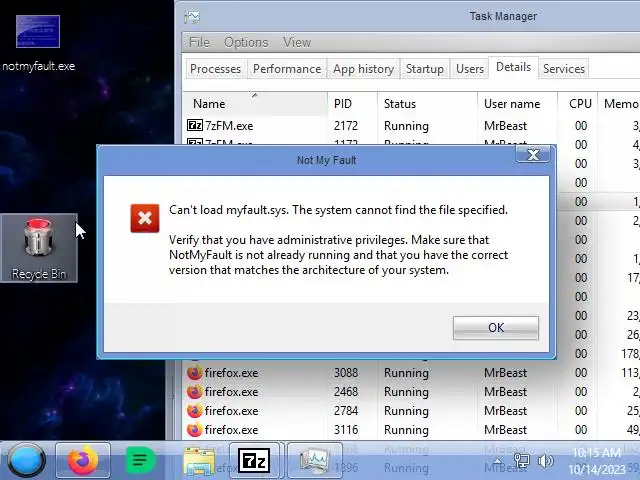
Task: Select firefox.exe row with PID 2784
Action: tap(411, 411)
